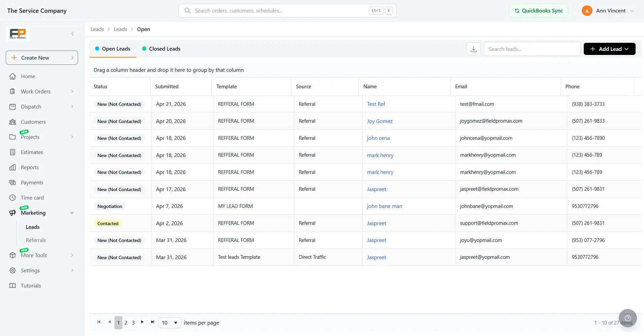
Task: Switch to the Open Leads tab
Action: (113, 49)
